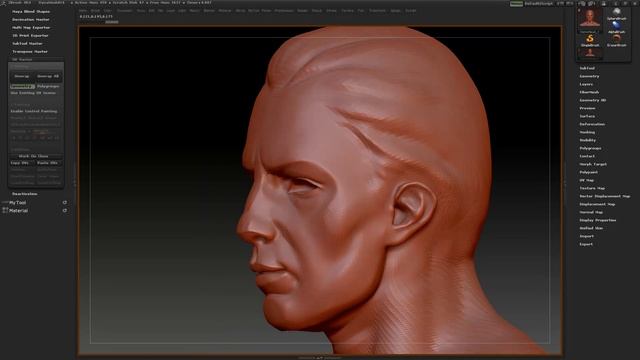
Task: Expand the UV Map subpalette
Action: coord(587,180)
